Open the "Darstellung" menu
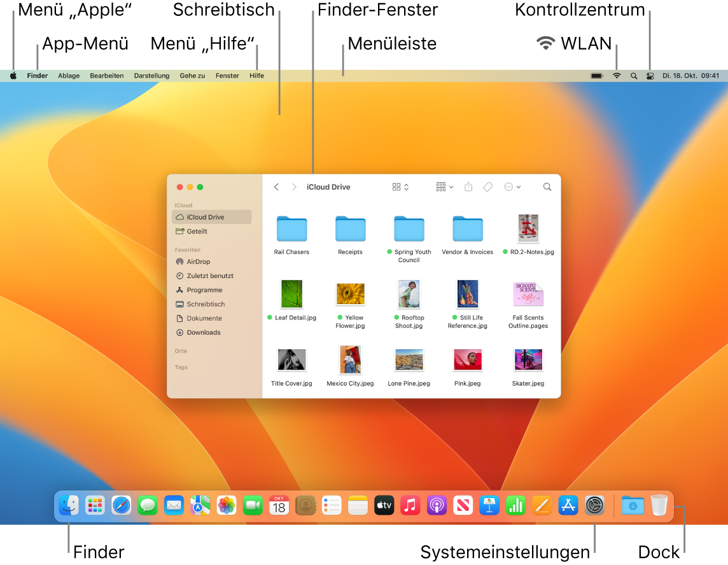This screenshot has height=565, width=728. [151, 75]
